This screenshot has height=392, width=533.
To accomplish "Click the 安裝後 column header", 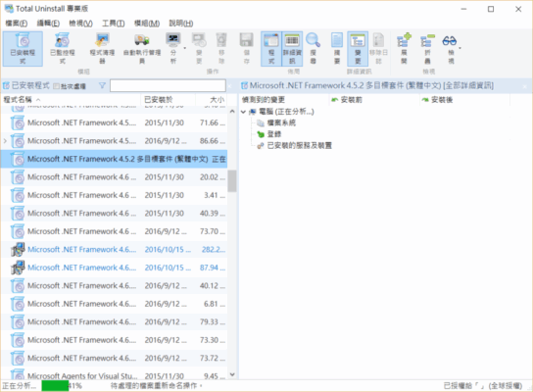I will (x=464, y=100).
